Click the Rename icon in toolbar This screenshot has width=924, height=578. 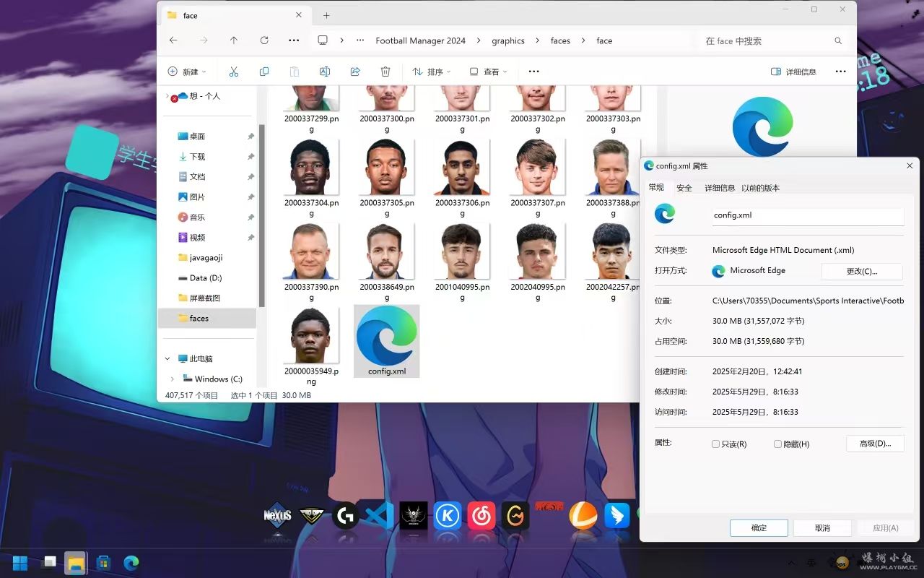[x=325, y=72]
